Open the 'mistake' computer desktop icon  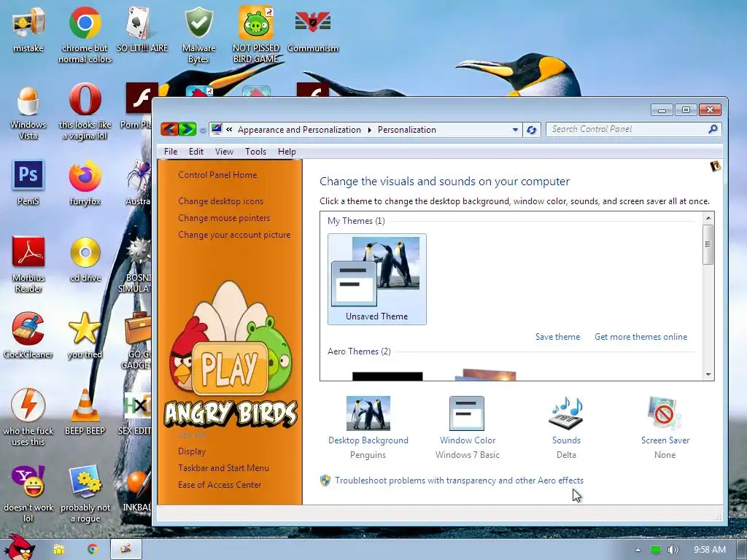point(28,28)
